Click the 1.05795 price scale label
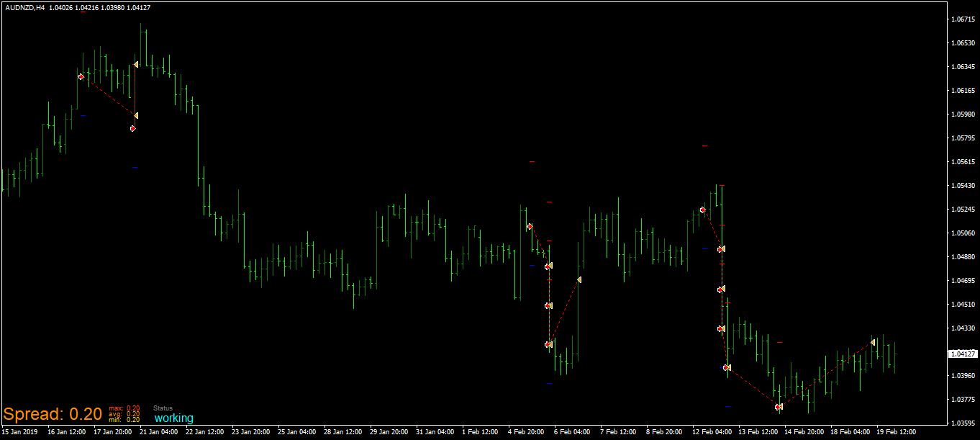This screenshot has width=980, height=440. point(963,138)
